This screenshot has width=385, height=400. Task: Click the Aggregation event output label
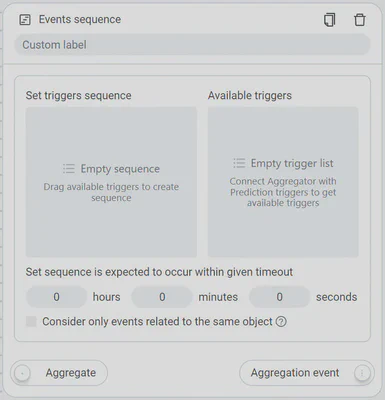(295, 373)
